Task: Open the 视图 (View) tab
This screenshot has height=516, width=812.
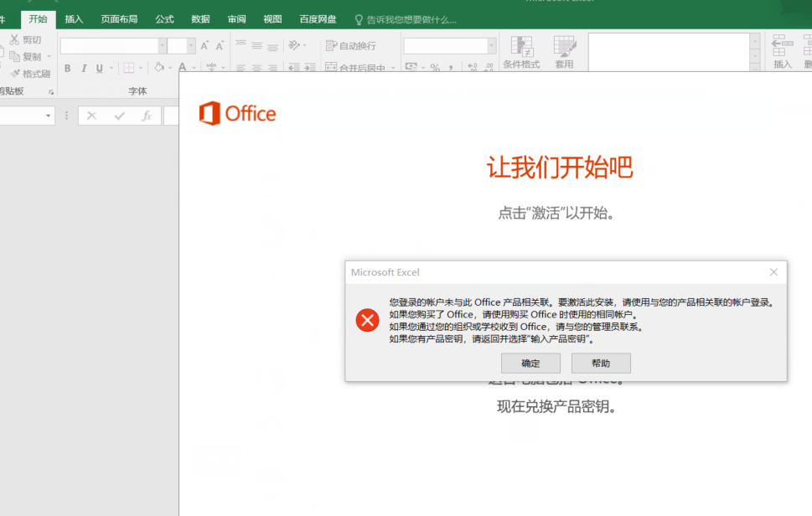Action: [x=272, y=19]
